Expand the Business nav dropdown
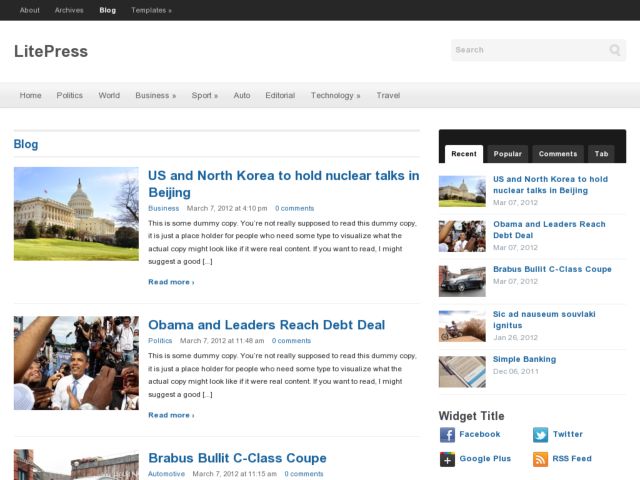Image resolution: width=640 pixels, height=480 pixels. [x=156, y=96]
